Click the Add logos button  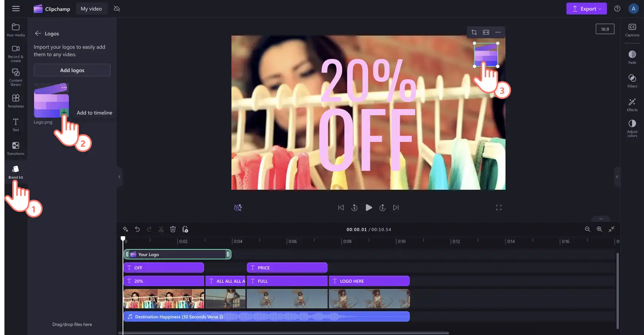(x=72, y=70)
